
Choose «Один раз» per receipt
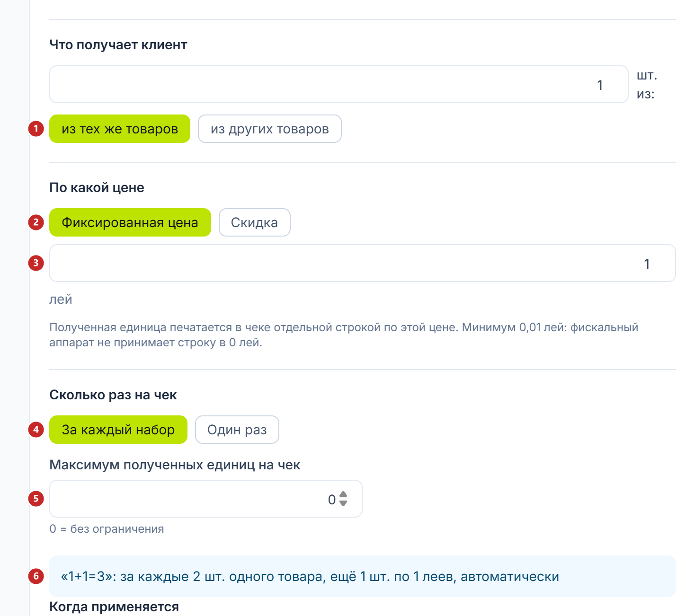pyautogui.click(x=237, y=430)
